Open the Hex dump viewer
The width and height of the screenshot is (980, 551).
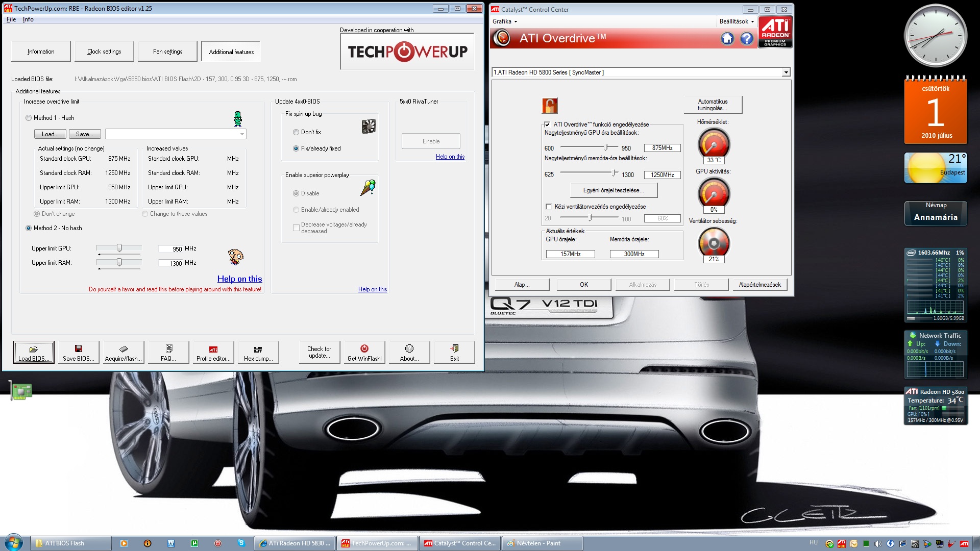(258, 352)
